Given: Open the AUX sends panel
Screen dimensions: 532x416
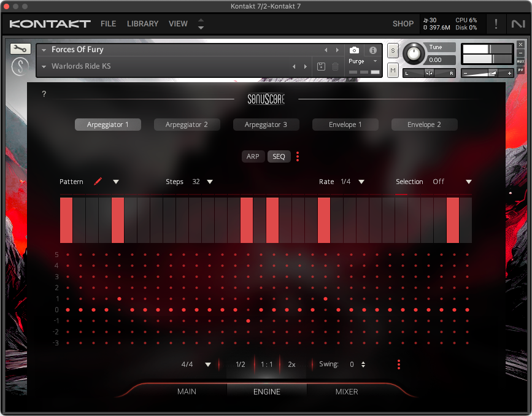Looking at the screenshot, I should click(520, 61).
